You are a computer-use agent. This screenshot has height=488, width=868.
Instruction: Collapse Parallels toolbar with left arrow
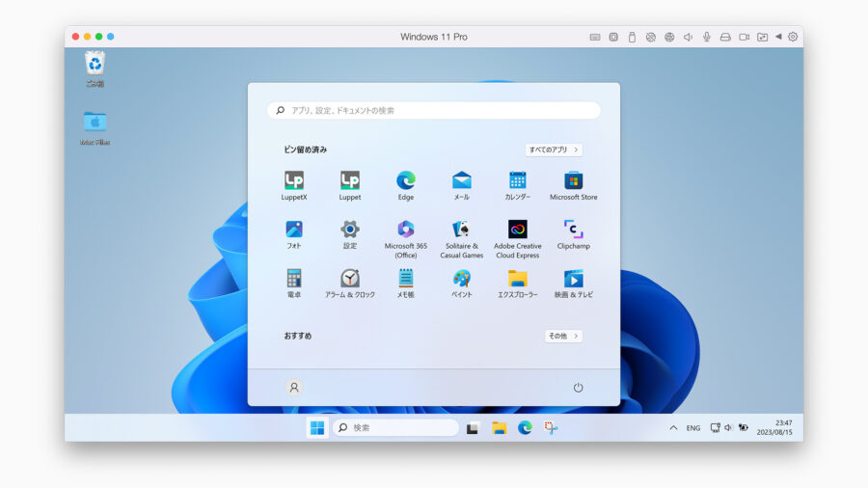[x=778, y=37]
